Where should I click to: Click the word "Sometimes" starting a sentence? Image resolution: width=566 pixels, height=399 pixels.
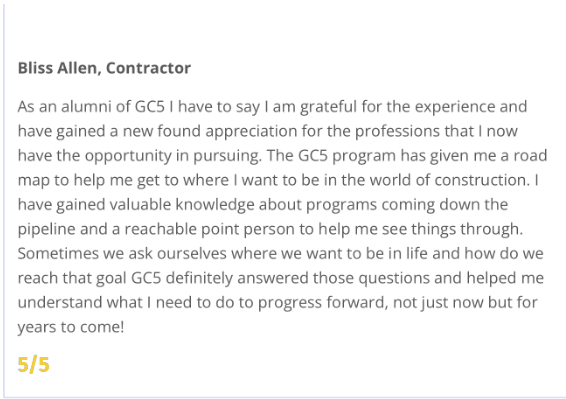click(x=58, y=253)
